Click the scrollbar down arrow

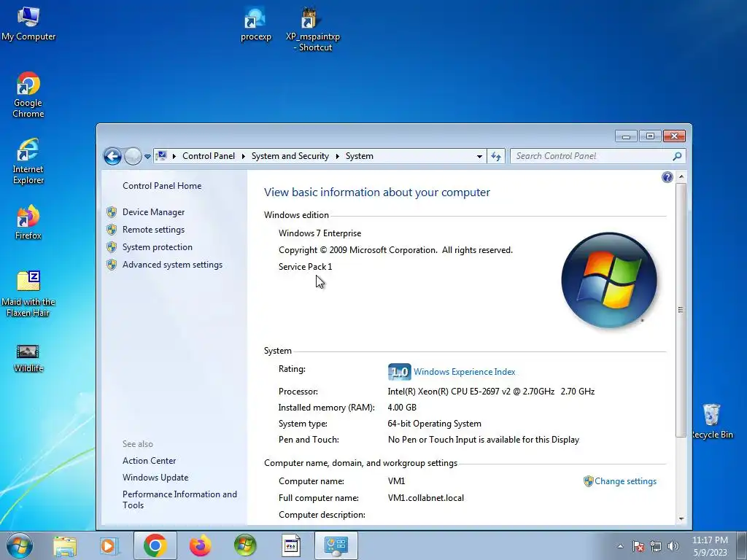pos(681,519)
